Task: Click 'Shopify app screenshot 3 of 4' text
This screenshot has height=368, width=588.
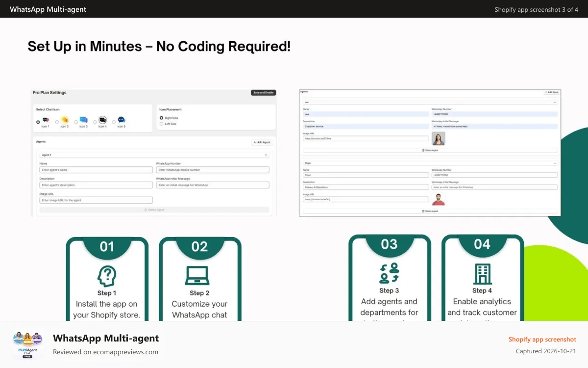Action: (x=536, y=9)
